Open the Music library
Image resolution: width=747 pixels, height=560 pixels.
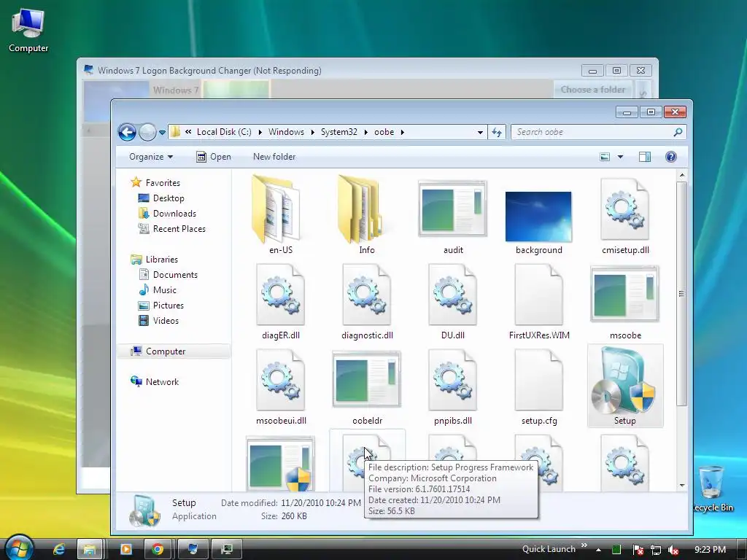coord(158,290)
